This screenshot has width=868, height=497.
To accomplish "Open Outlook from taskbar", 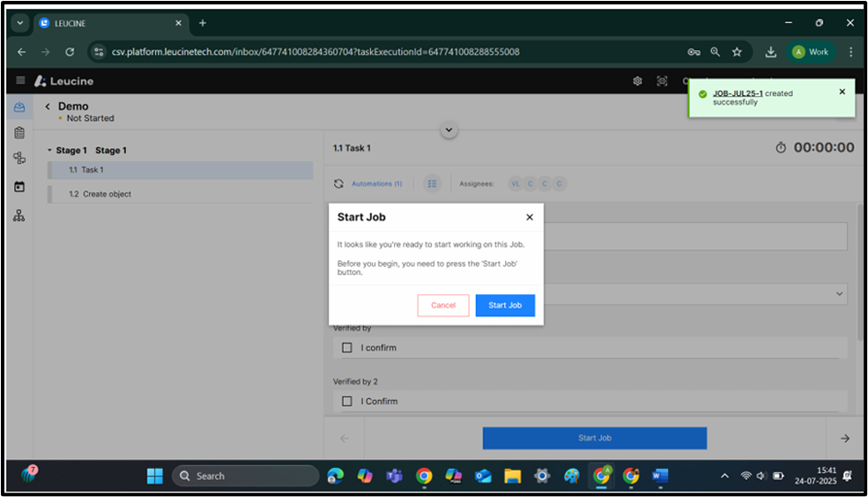I will (483, 476).
